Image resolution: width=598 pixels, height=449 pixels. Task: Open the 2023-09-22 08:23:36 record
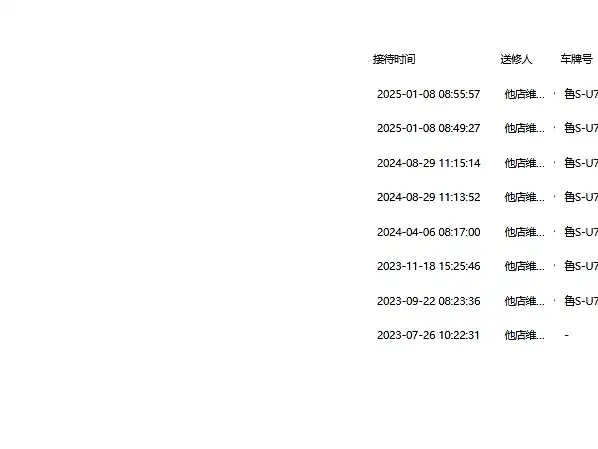[428, 301]
